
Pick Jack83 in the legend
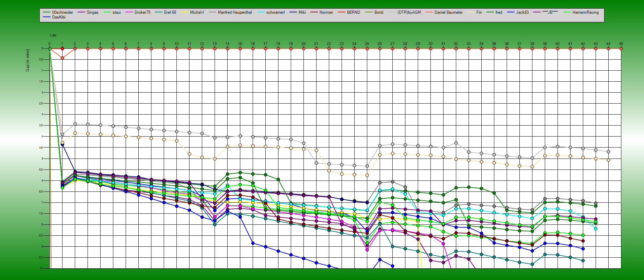(518, 12)
